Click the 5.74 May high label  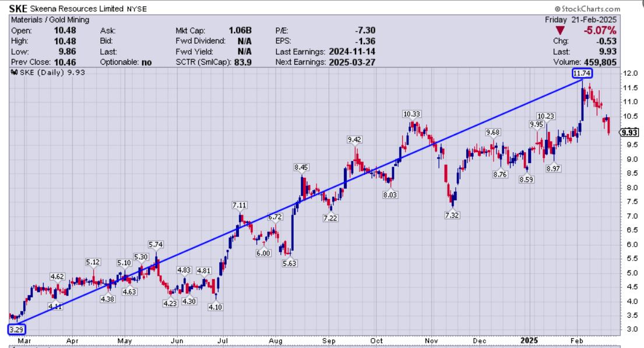(x=156, y=244)
